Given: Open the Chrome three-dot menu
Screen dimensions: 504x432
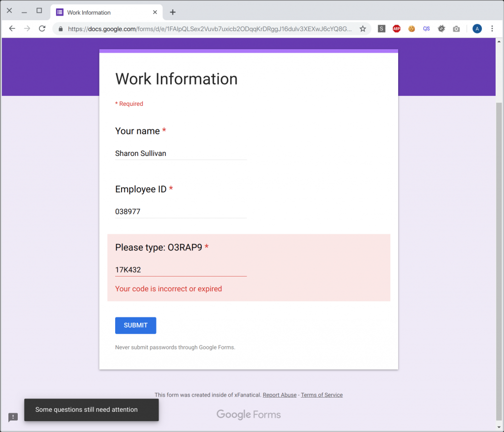Looking at the screenshot, I should click(x=492, y=29).
